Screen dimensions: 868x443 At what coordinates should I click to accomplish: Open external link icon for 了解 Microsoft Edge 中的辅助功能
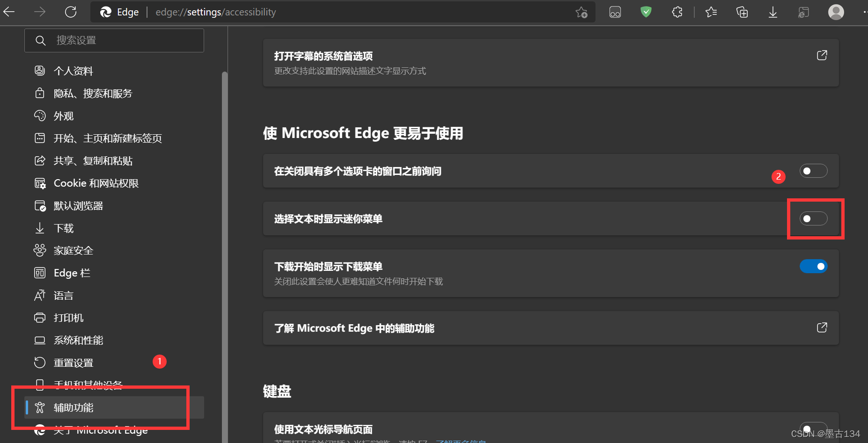click(x=822, y=327)
